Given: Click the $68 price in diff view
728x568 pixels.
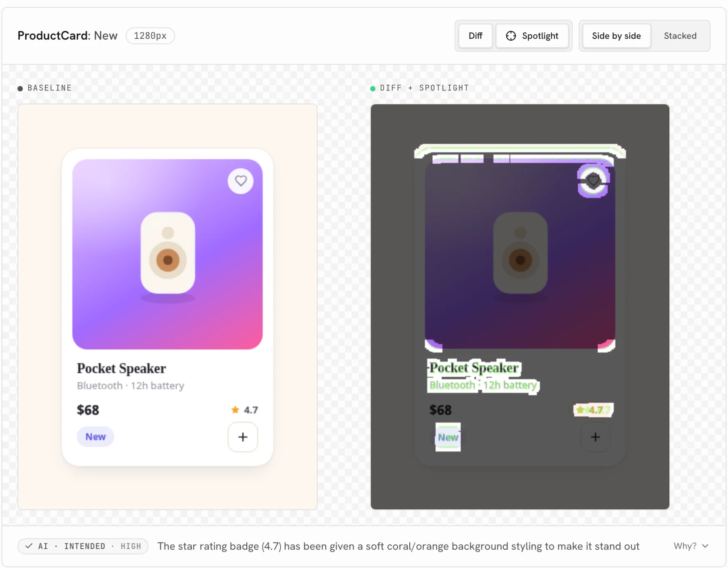Looking at the screenshot, I should click(x=440, y=410).
